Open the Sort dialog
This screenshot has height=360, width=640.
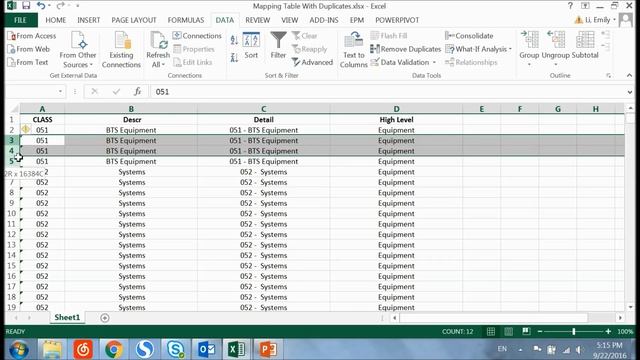click(x=251, y=46)
